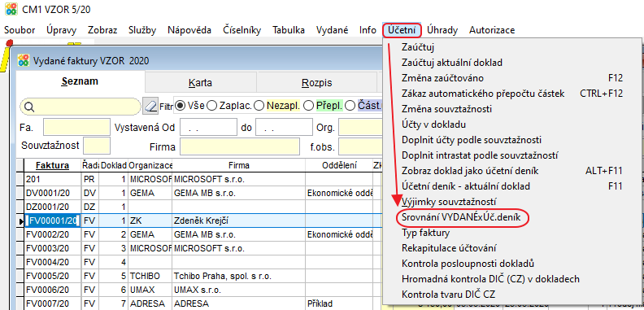
Task: Click the Org. input field
Action: 360,127
